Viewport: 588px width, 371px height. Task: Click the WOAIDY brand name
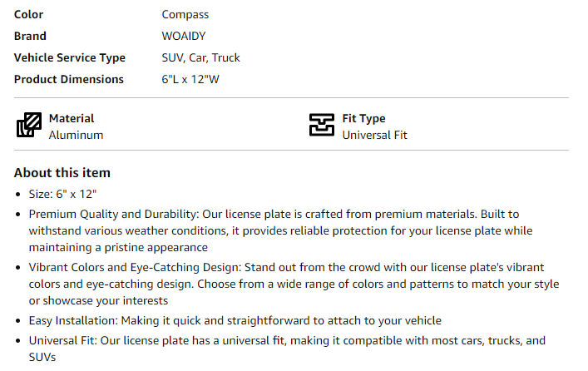[183, 36]
